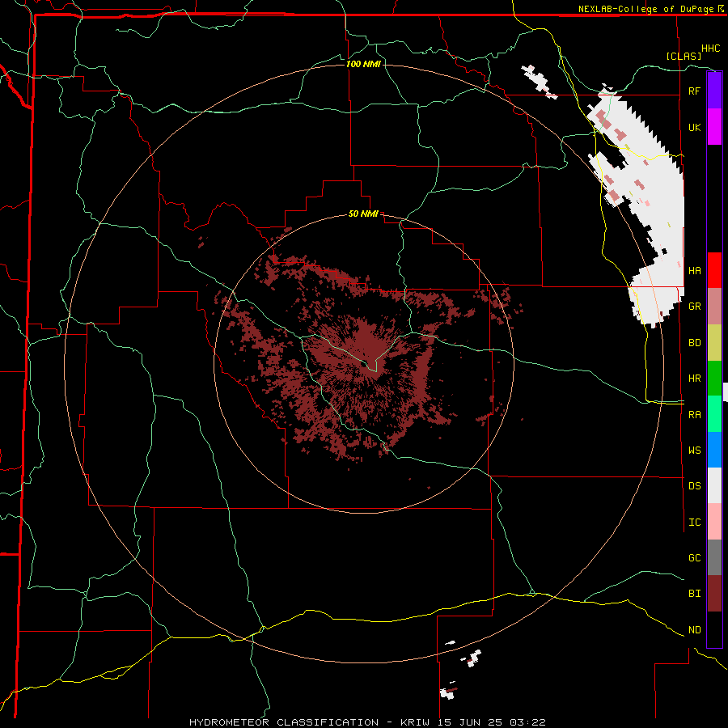This screenshot has height=728, width=728.
Task: Click the RA light-green legend swatch
Action: tap(714, 414)
